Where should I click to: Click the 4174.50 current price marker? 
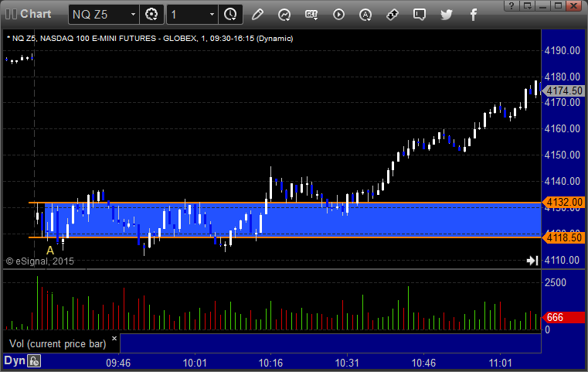pos(563,90)
